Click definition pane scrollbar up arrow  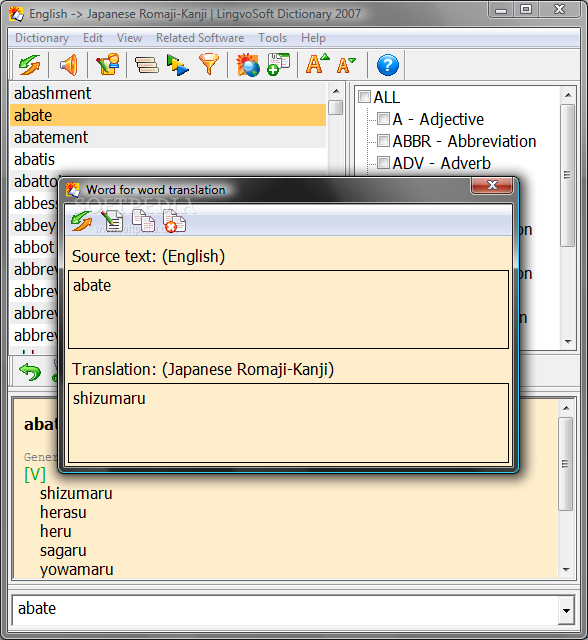pyautogui.click(x=566, y=408)
